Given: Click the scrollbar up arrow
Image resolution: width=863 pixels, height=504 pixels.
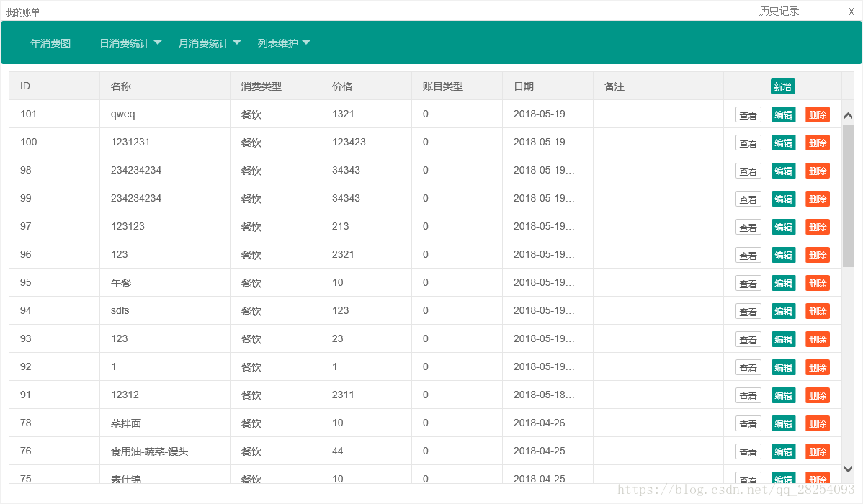Looking at the screenshot, I should tap(848, 115).
